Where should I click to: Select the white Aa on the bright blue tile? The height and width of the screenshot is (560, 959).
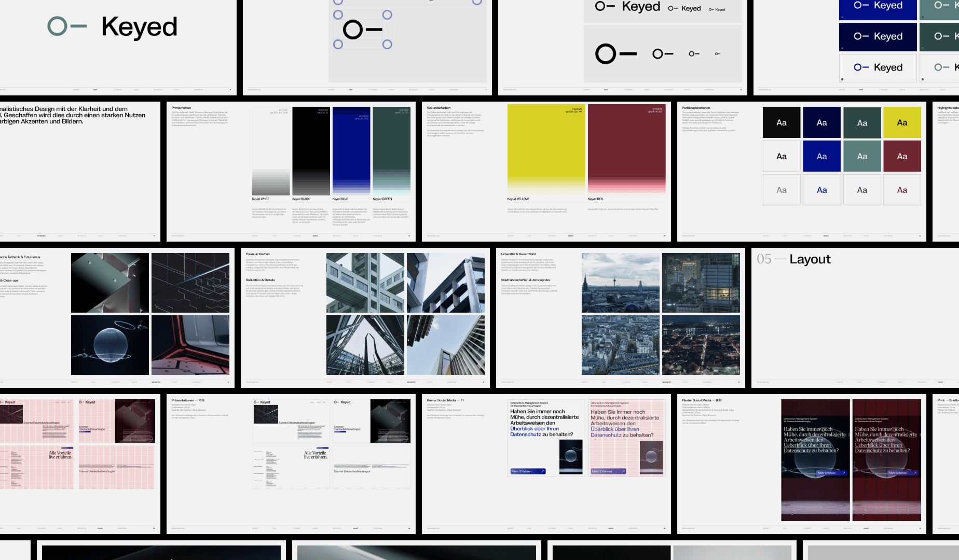coord(821,157)
